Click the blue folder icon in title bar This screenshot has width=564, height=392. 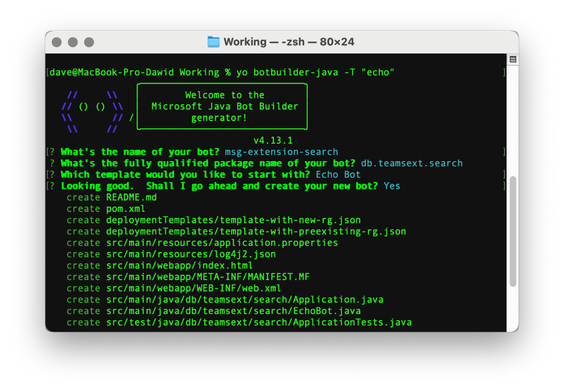click(x=213, y=42)
